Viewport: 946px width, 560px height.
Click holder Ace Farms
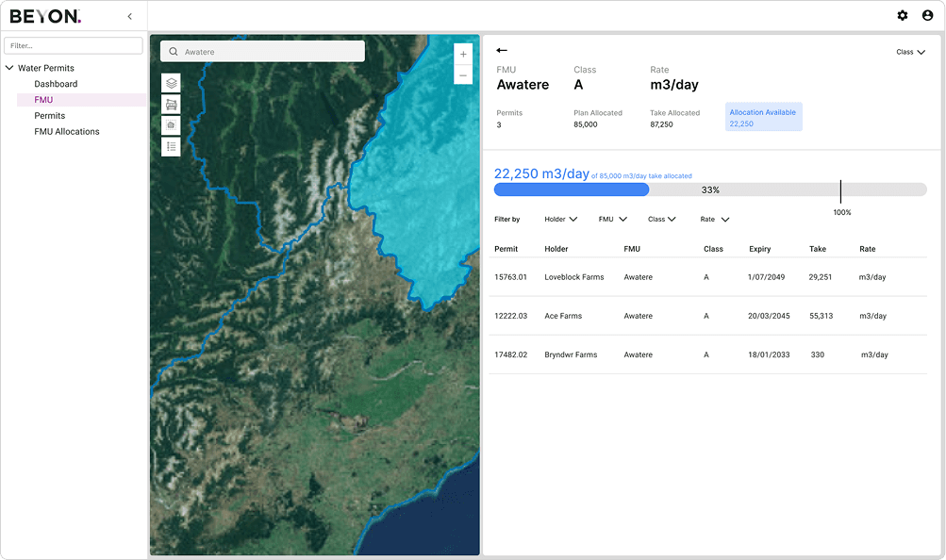coord(563,316)
